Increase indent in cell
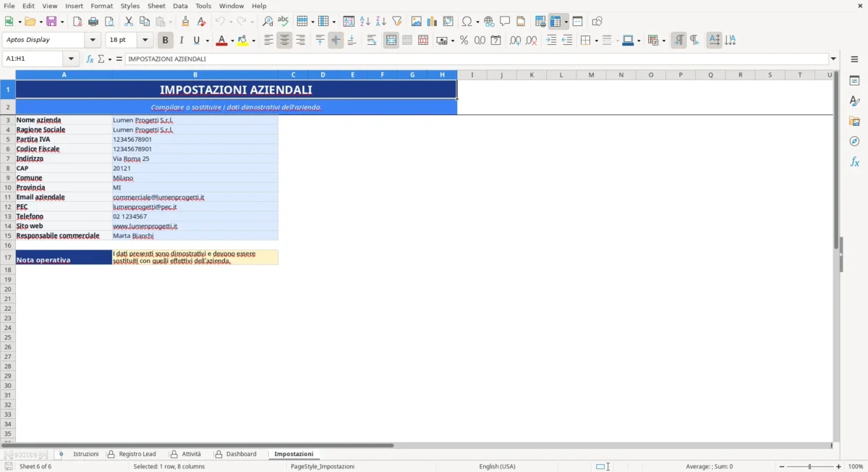Viewport: 868px width, 472px height. pos(551,41)
